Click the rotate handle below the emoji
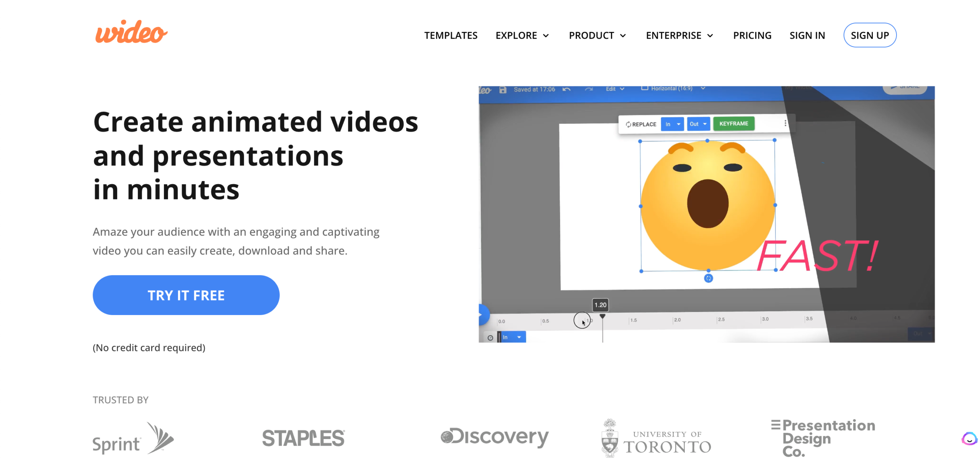This screenshot has width=980, height=459. coord(708,278)
